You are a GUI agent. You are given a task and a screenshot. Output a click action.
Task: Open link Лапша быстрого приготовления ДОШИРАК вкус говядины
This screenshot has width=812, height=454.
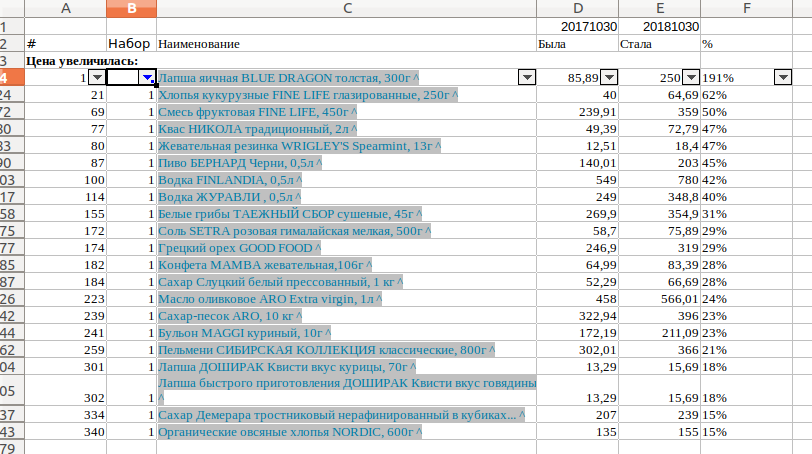click(x=347, y=384)
